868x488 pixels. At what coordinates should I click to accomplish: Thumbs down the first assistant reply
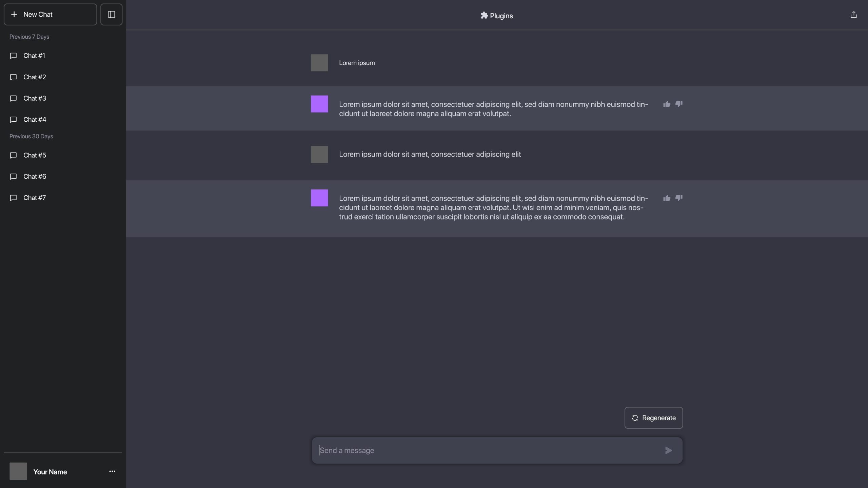point(679,104)
